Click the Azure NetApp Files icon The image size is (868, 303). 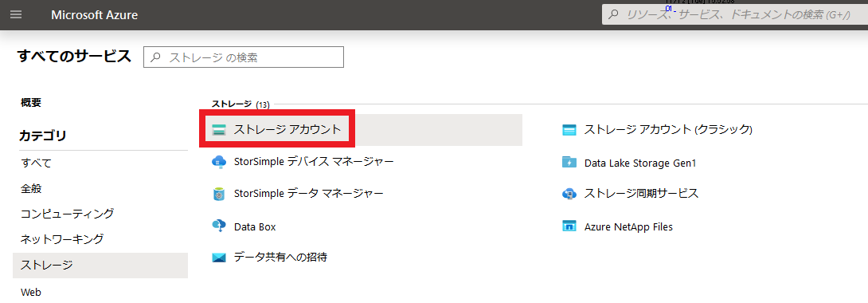[x=569, y=226]
